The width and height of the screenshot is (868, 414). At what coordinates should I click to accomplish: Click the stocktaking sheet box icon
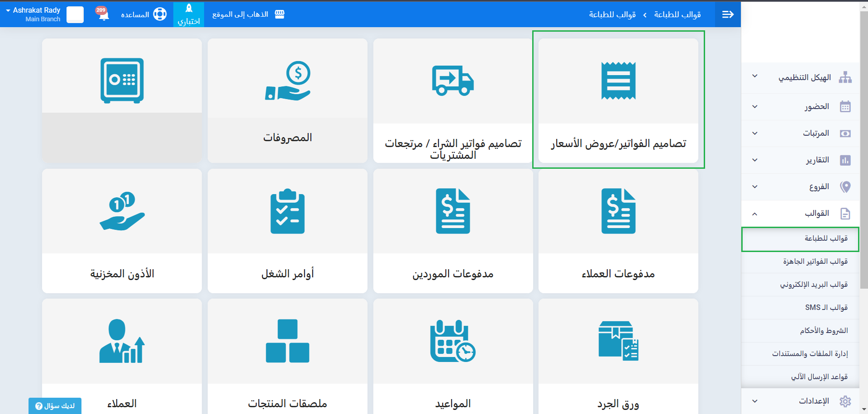click(618, 341)
